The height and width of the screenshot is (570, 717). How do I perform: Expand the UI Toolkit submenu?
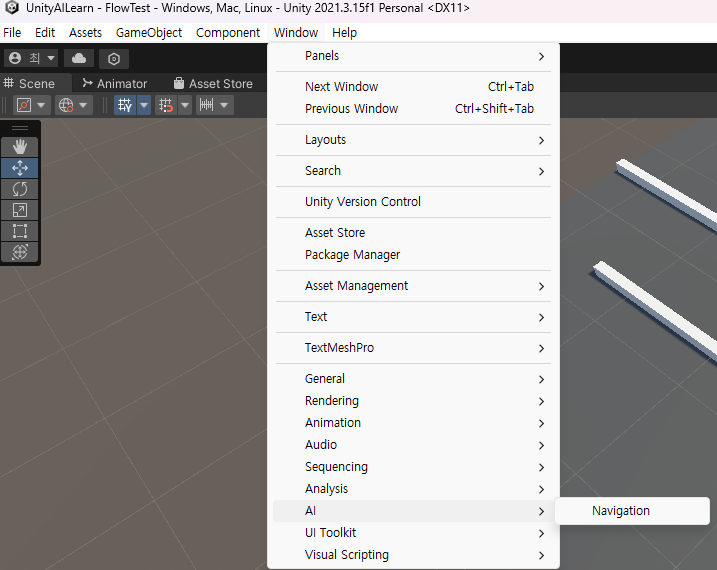click(x=413, y=533)
